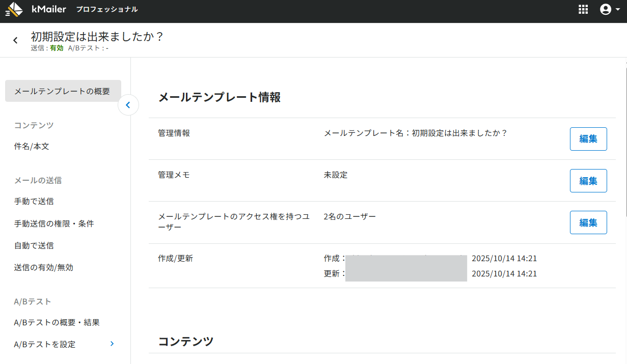Viewport: 627px width, 364px height.
Task: Click 編集 button for 管理情報
Action: point(588,139)
